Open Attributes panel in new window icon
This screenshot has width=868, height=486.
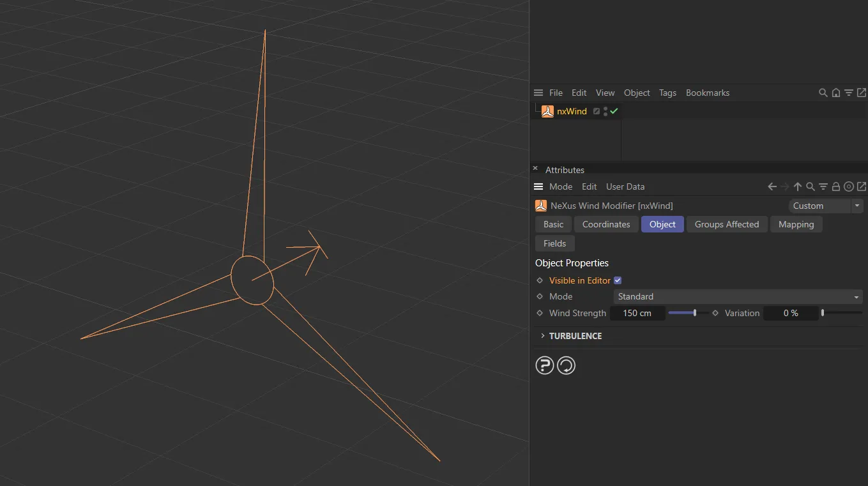pyautogui.click(x=861, y=186)
